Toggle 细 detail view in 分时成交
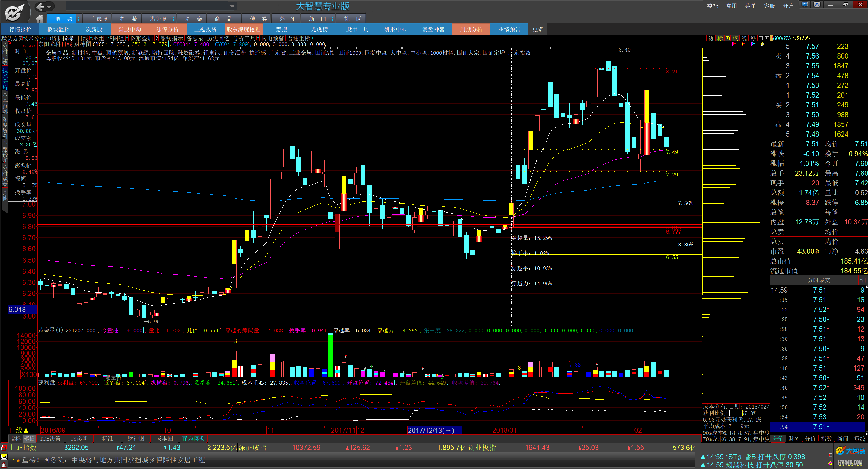The width and height of the screenshot is (868, 469). [863, 280]
